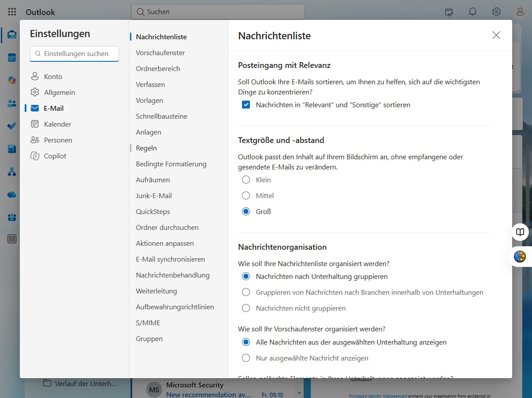The image size is (532, 398).
Task: Open the OneDrive cloud icon
Action: click(x=12, y=195)
